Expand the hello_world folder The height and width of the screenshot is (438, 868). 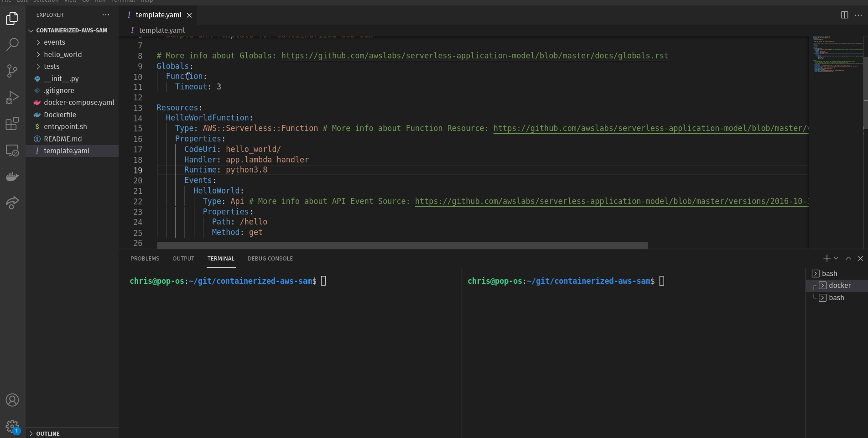point(72,54)
